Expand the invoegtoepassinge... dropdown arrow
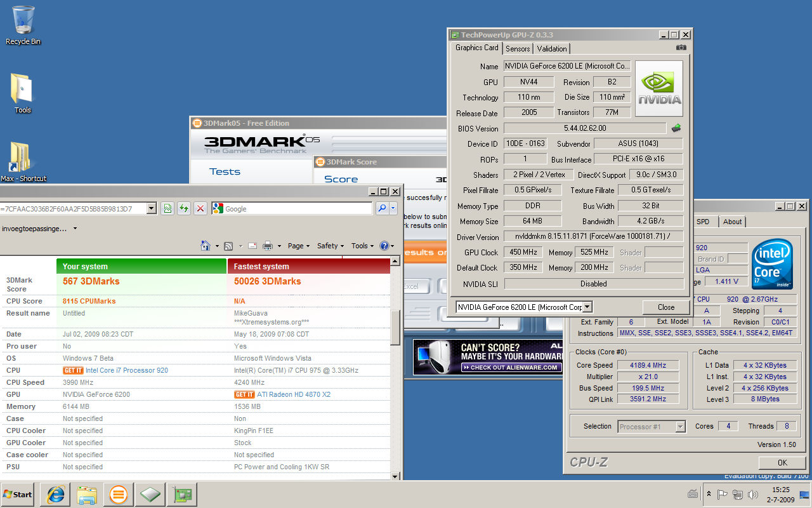Screen dimensions: 812x508 pyautogui.click(x=75, y=229)
